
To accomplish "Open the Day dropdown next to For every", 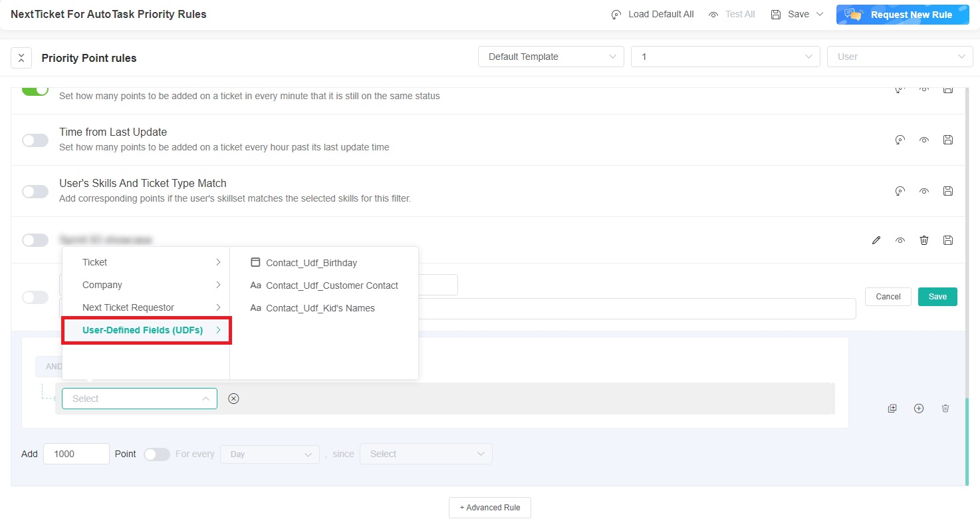I will tap(269, 454).
